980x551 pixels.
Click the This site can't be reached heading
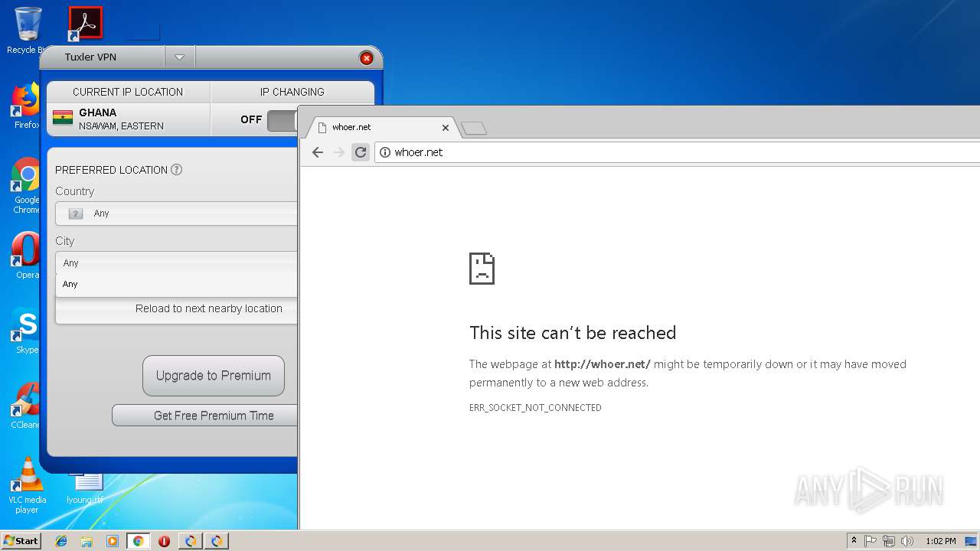tap(573, 333)
